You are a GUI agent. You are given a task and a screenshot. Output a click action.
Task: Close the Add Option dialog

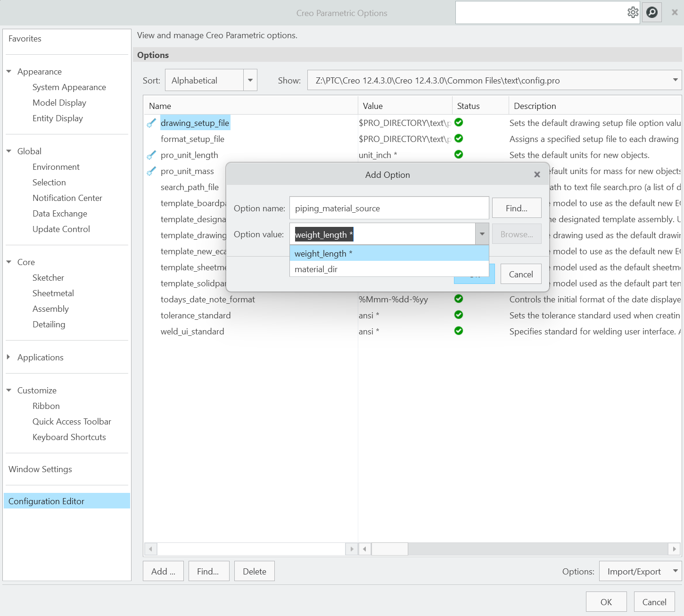click(x=537, y=175)
